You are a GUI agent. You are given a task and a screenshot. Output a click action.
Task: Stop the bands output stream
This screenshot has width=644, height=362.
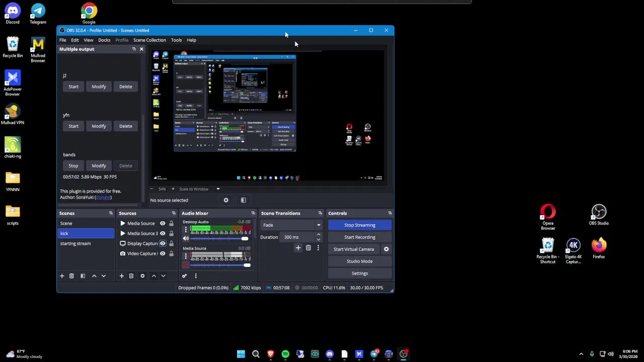(73, 166)
